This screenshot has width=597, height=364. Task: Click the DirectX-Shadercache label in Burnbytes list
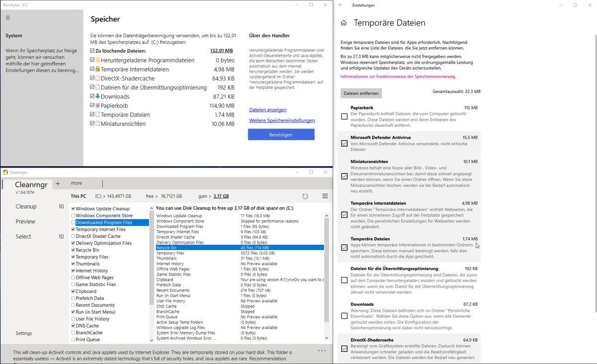pyautogui.click(x=127, y=79)
